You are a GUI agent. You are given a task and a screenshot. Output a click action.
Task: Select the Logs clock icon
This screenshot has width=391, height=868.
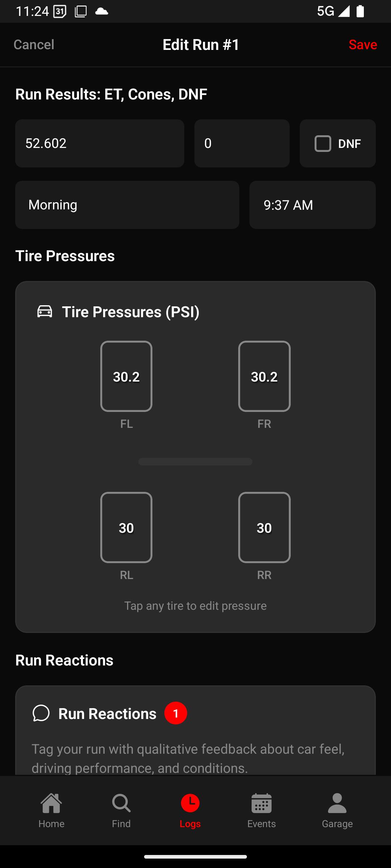(x=190, y=803)
